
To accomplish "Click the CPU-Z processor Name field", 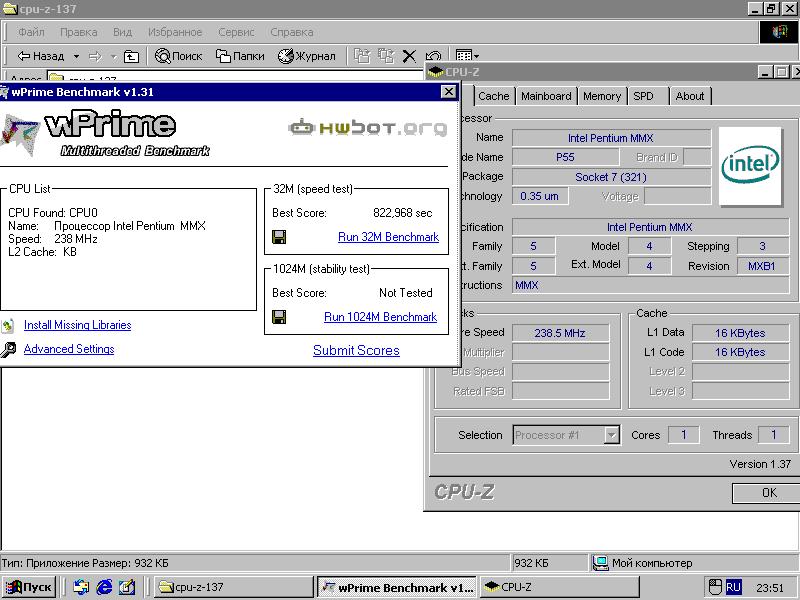I will coord(611,138).
